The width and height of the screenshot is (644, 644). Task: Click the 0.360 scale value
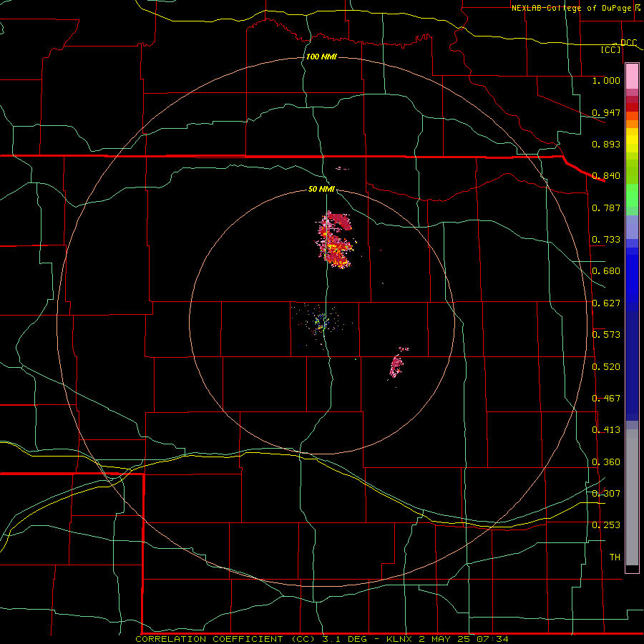pos(606,462)
